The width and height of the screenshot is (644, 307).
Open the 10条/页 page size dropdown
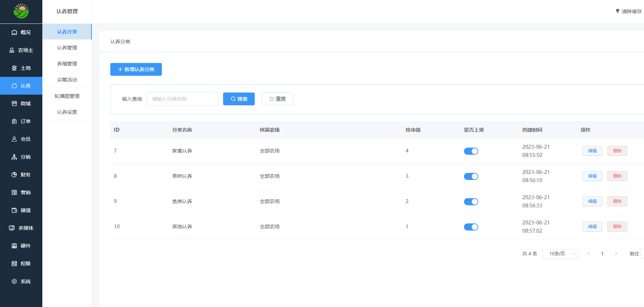pyautogui.click(x=560, y=254)
